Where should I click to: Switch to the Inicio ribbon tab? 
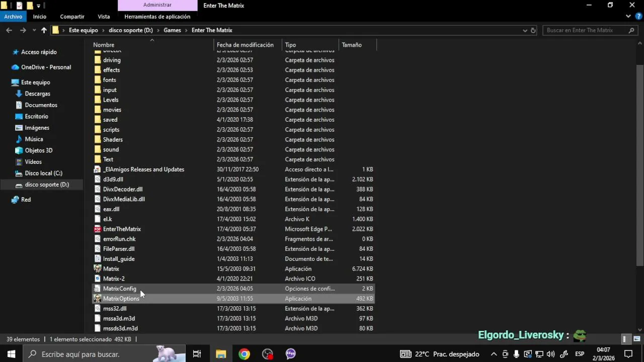[x=40, y=17]
